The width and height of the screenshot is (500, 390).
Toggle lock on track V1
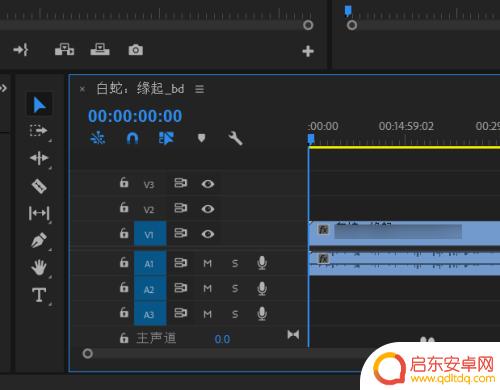coord(124,233)
